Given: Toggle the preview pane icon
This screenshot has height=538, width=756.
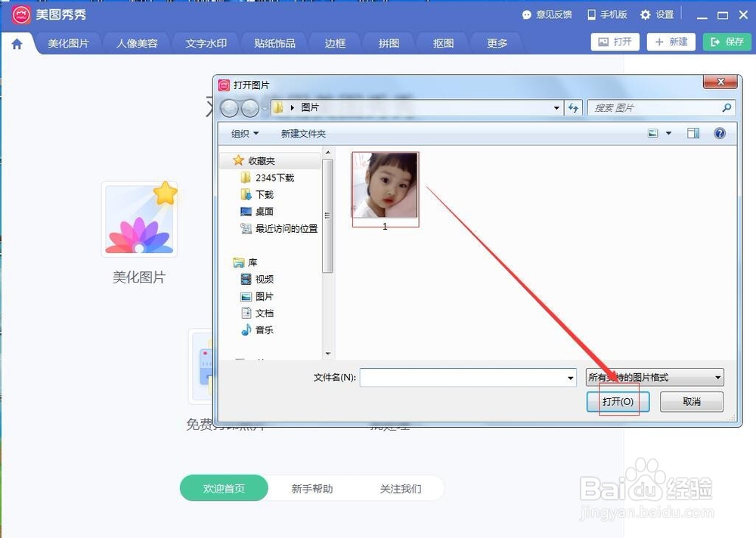Looking at the screenshot, I should pos(692,133).
